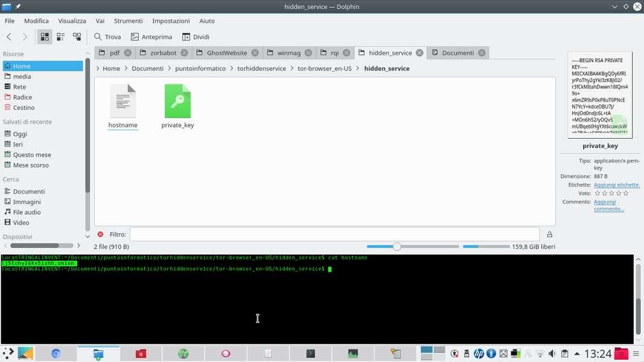Viewport: 644px width, 362px height.
Task: Set rating to the fifth star
Action: (x=625, y=193)
